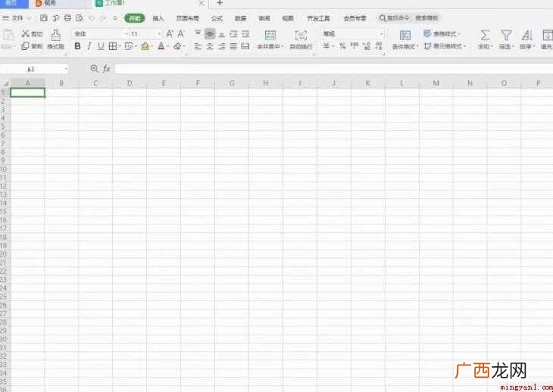The image size is (553, 392).
Task: Open the font size dropdown
Action: coord(159,34)
